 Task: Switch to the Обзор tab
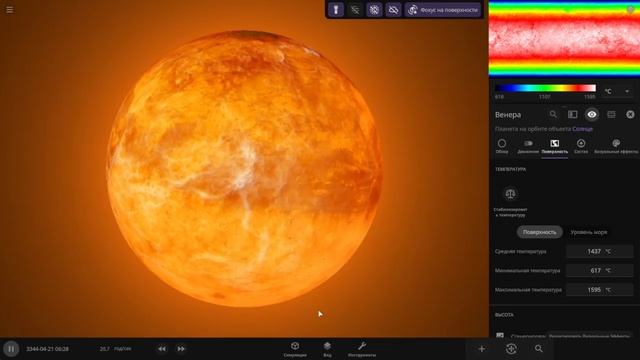tap(502, 146)
